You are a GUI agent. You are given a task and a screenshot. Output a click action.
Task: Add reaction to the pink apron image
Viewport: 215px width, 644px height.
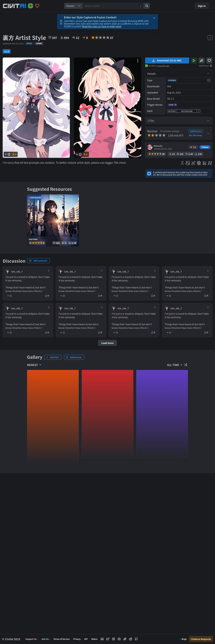click(79, 154)
